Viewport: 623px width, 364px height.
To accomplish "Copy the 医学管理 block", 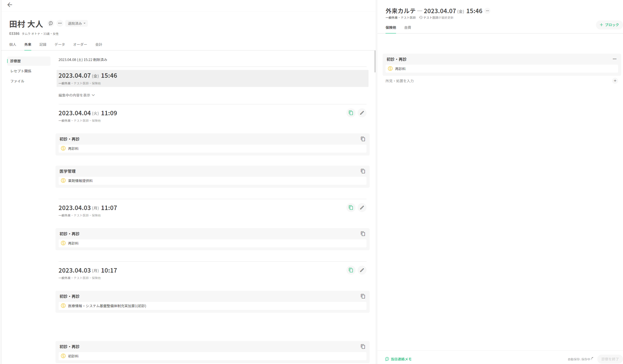I will pyautogui.click(x=363, y=171).
